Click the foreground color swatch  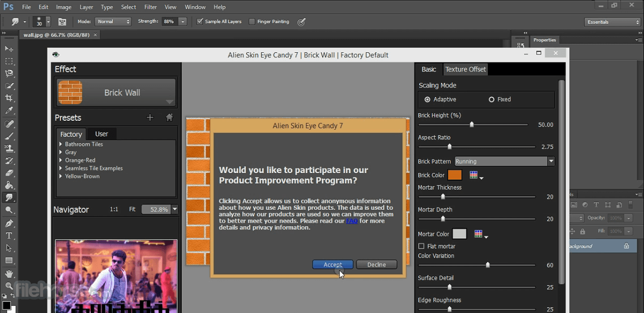6,306
